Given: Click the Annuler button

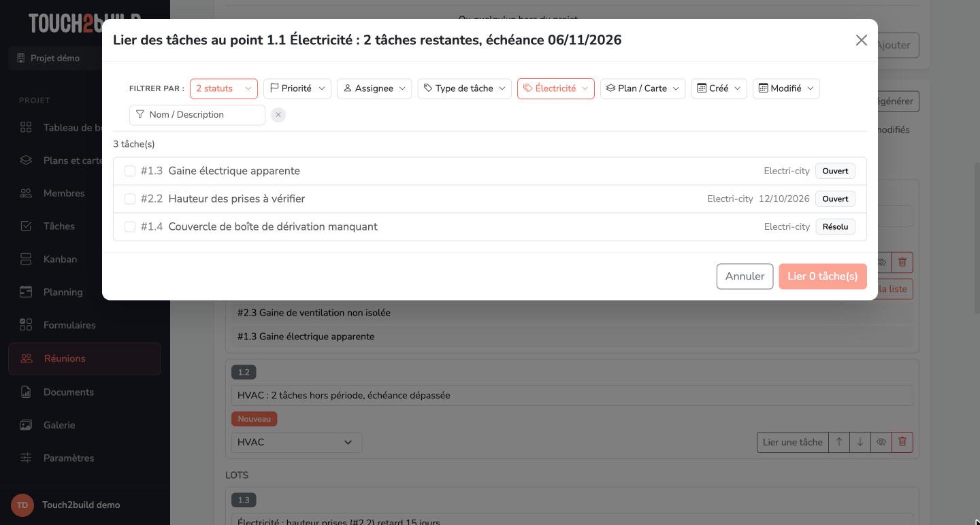Looking at the screenshot, I should click(745, 276).
